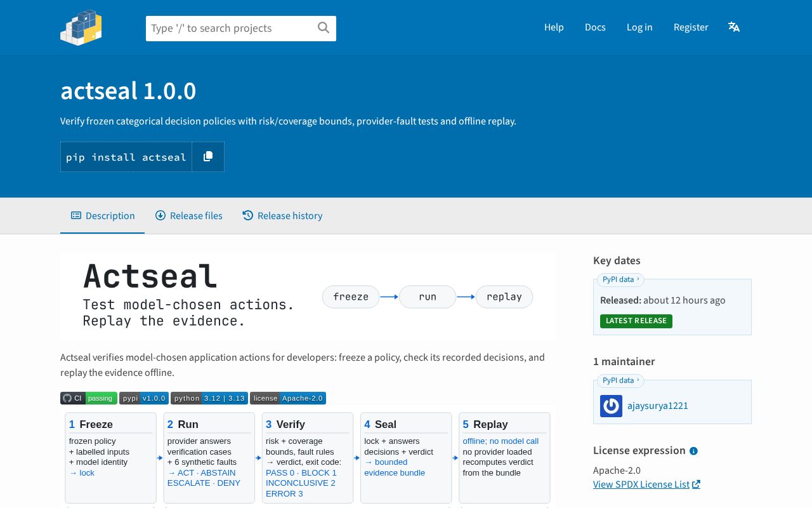Click the Released about 12 hours ago text
This screenshot has height=508, width=812.
663,300
